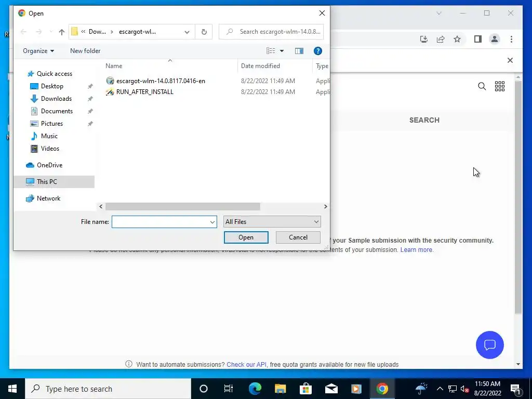Open the Help question mark icon
The image size is (532, 399).
[x=317, y=51]
